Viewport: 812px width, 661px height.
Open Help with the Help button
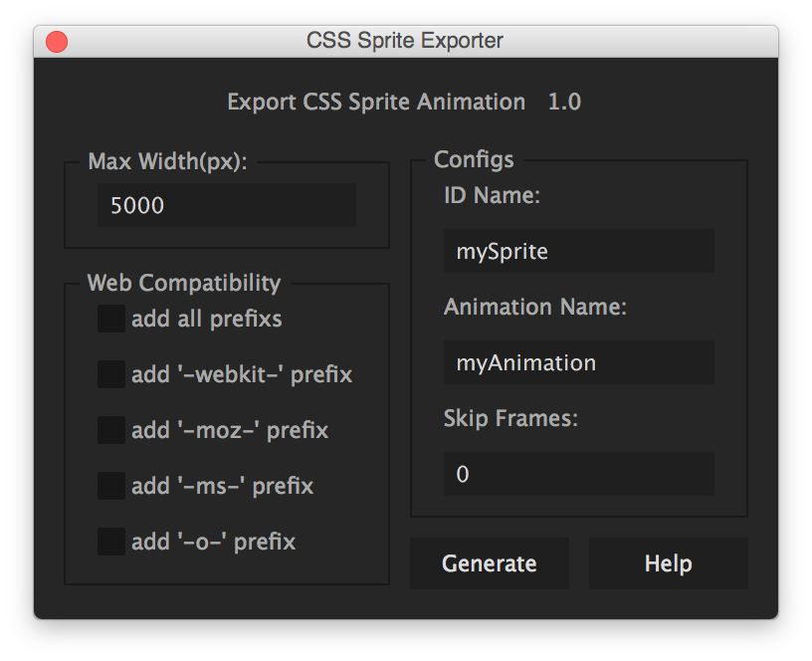point(668,562)
